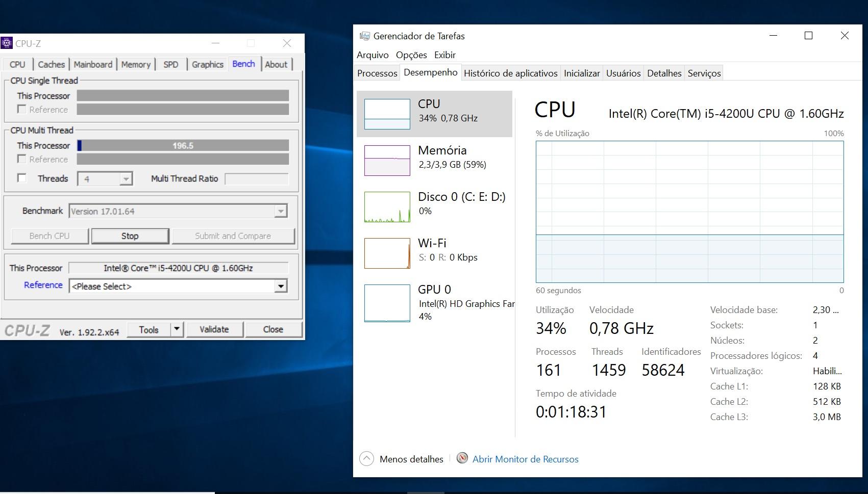868x494 pixels.
Task: Open the Opções menu
Action: click(x=411, y=55)
